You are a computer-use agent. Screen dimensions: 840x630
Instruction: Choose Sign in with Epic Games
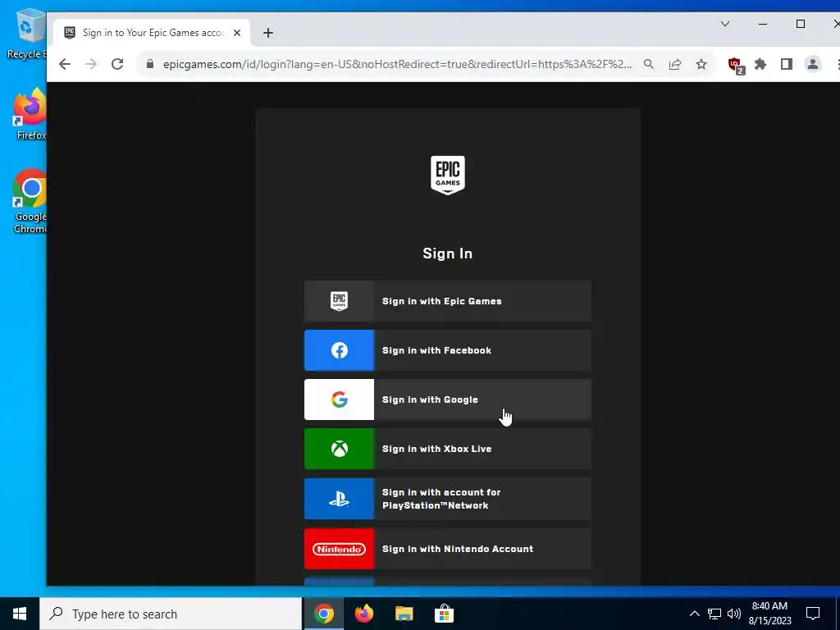click(447, 301)
